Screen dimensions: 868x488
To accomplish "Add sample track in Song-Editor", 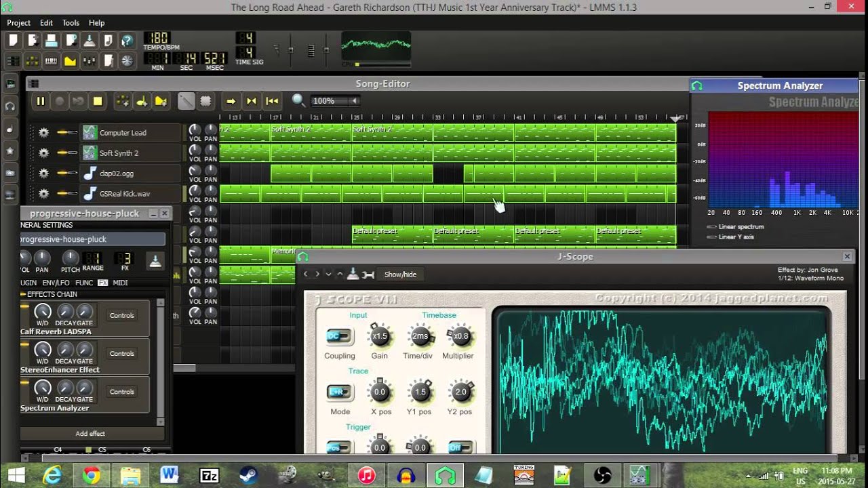I will (x=142, y=101).
